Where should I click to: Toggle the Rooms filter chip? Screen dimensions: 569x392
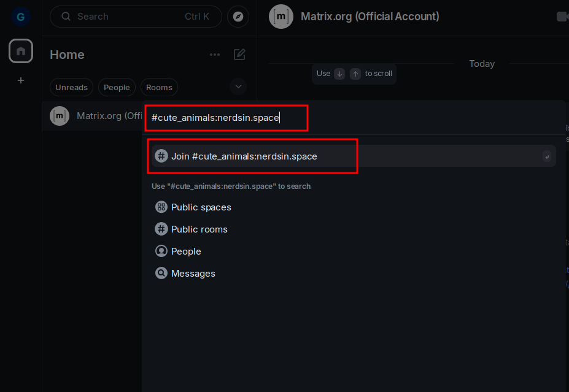click(x=159, y=87)
